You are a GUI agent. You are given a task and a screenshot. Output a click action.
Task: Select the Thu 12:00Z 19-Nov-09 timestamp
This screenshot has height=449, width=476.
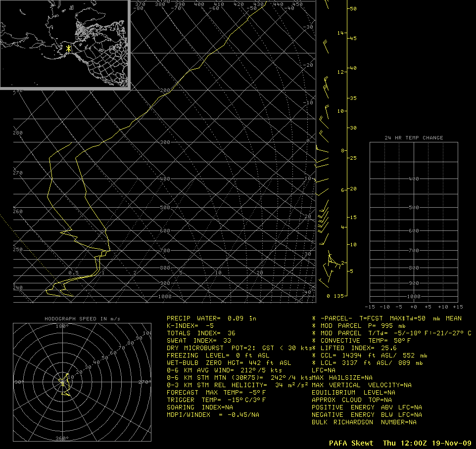click(427, 443)
